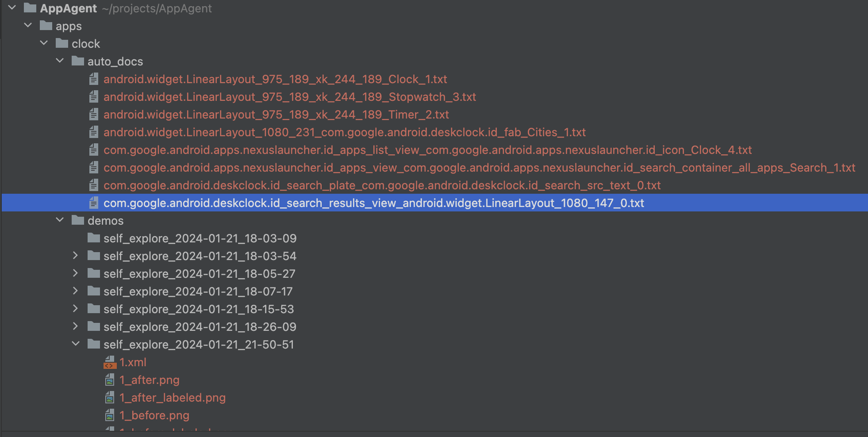Select the auto_docs folder name
868x437 pixels.
click(115, 61)
